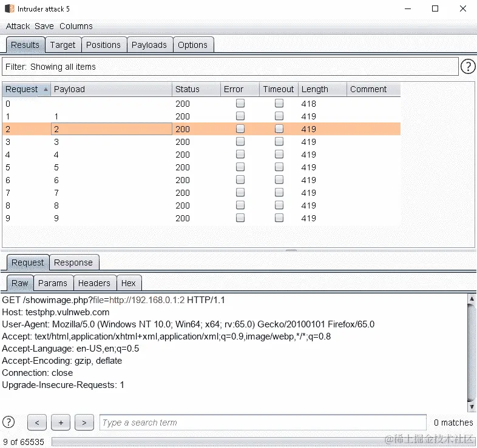
Task: Click the '0 matches' label
Action: point(453,423)
